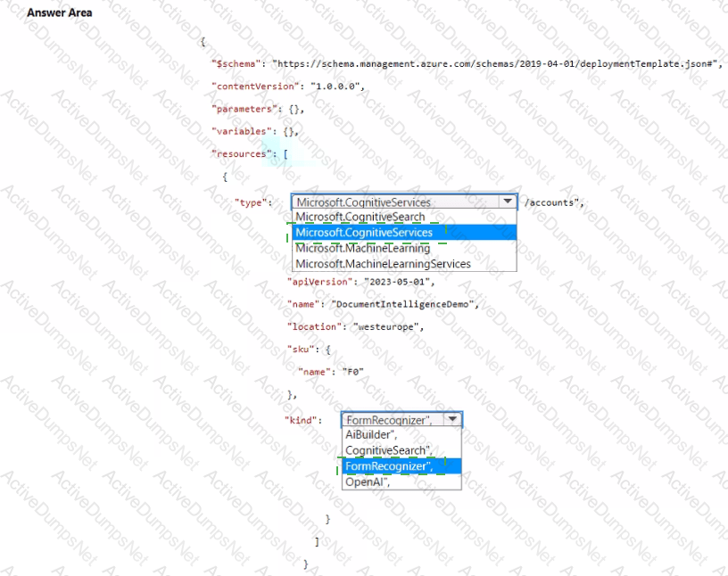Select the Microsoft.MachineLearningServices option
The width and height of the screenshot is (728, 576).
[x=383, y=264]
